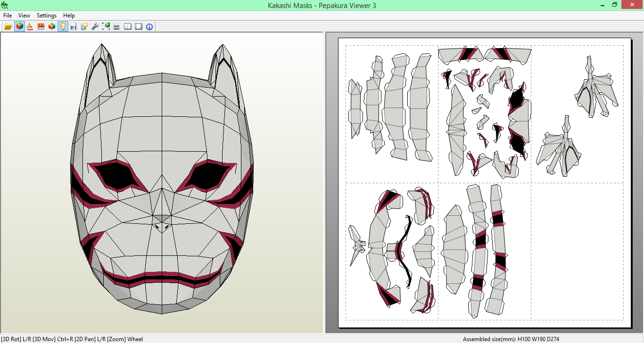Click the yellow speech bubble annotation icon
Image resolution: width=644 pixels, height=343 pixels.
[x=84, y=26]
